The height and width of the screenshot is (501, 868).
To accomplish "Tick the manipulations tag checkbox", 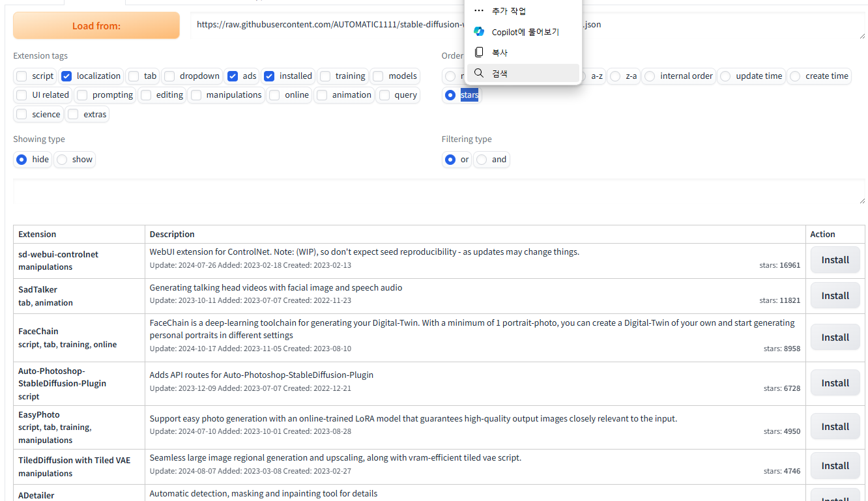I will pyautogui.click(x=196, y=95).
